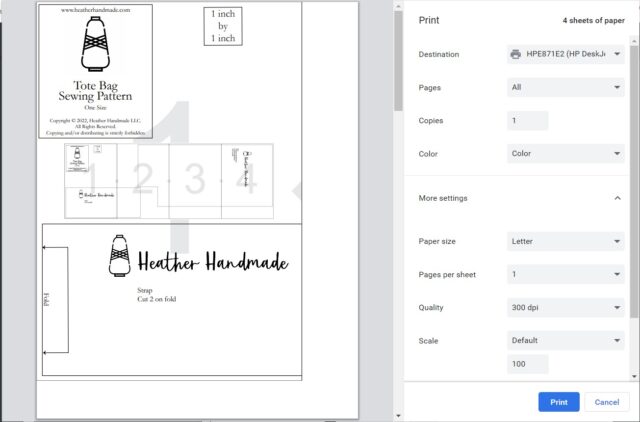This screenshot has height=422, width=640.
Task: Open the Quality 300 dpi dropdown
Action: pos(566,308)
